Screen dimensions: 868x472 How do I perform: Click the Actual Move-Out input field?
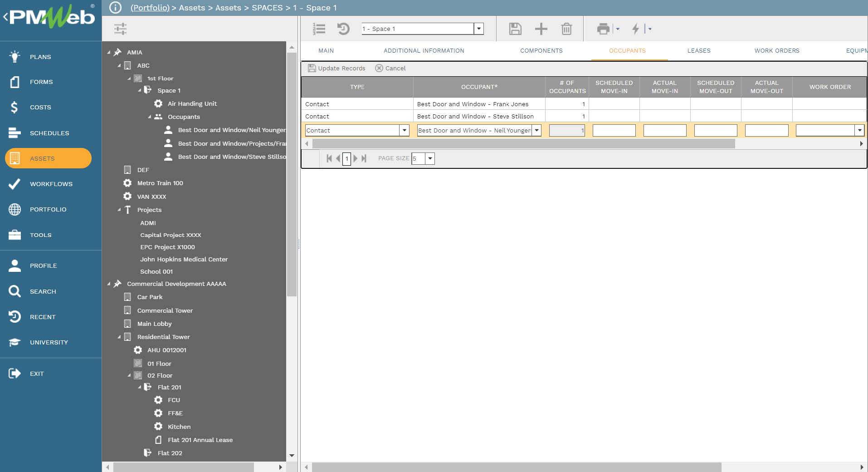coord(766,130)
